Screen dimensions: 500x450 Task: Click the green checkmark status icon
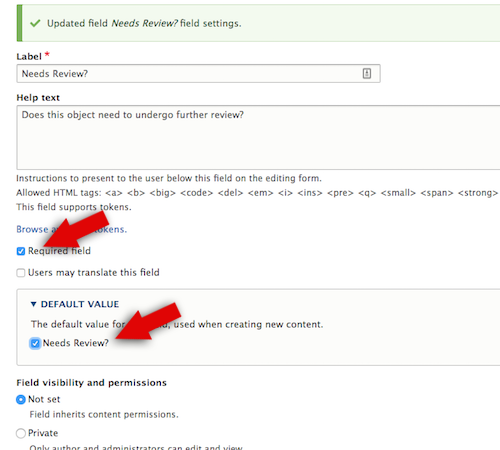(x=35, y=23)
